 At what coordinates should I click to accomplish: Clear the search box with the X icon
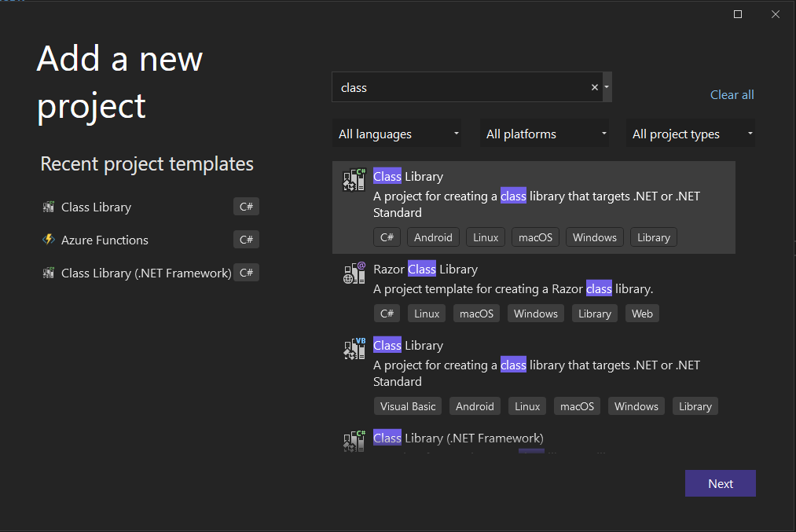click(595, 87)
